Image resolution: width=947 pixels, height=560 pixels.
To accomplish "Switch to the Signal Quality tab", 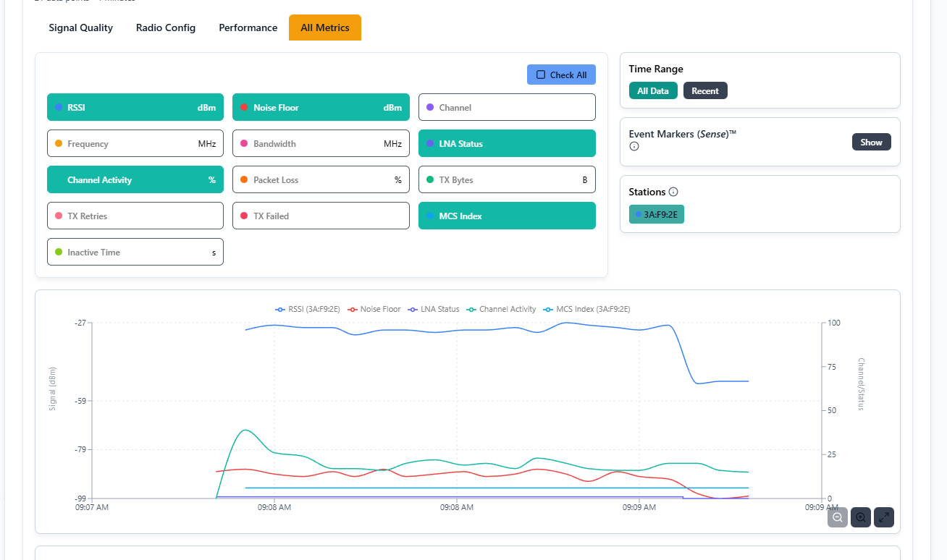I will point(81,27).
